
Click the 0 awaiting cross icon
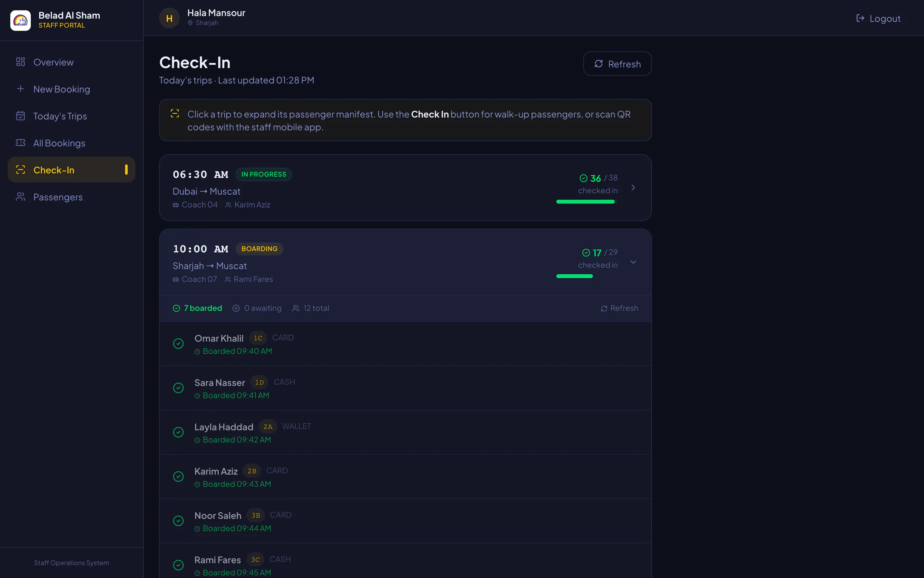coord(236,308)
